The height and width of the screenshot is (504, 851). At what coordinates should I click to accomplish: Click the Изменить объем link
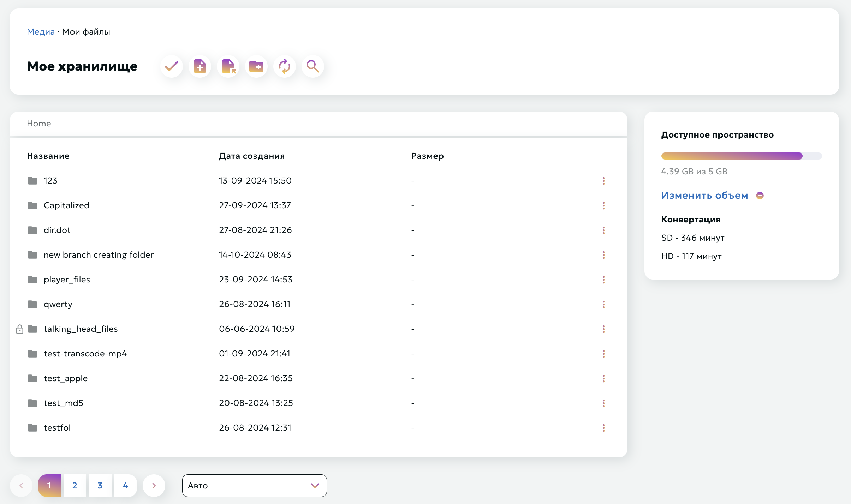pyautogui.click(x=704, y=196)
